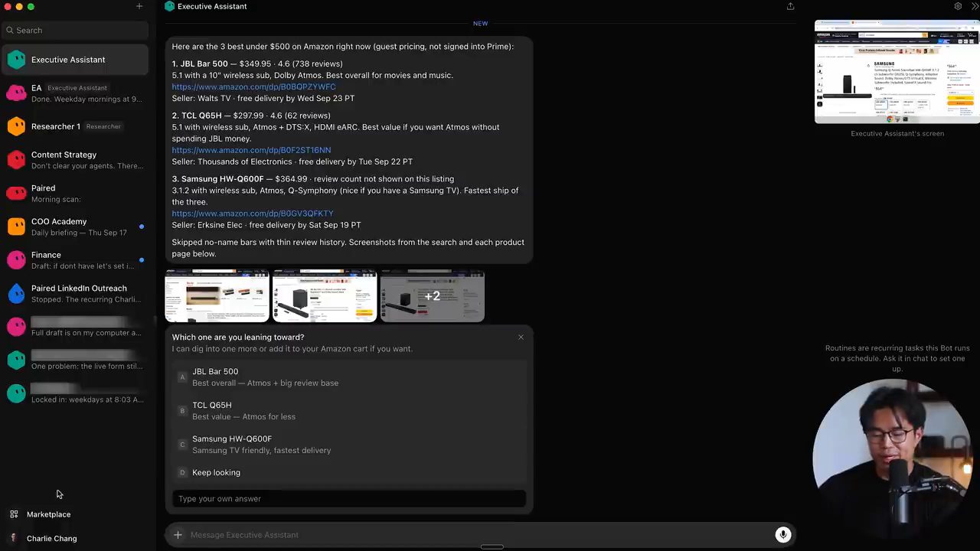Open Paired LinkedIn Outreach bot avatar
This screenshot has height=551, width=980.
16,294
